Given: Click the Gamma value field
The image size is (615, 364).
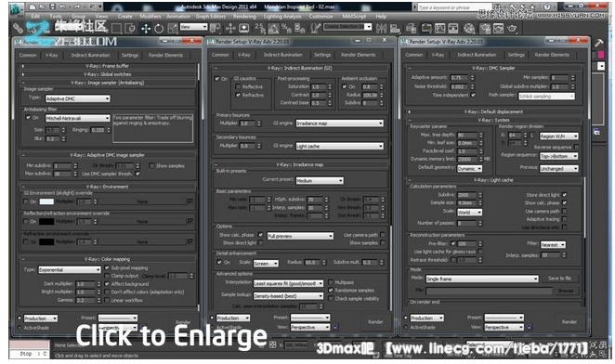Looking at the screenshot, I should tap(85, 301).
